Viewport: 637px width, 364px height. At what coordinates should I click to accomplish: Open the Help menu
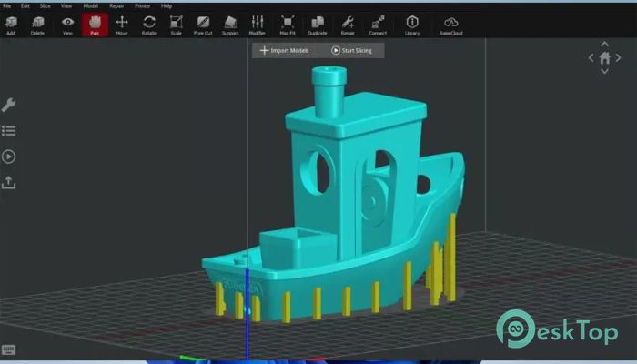[x=167, y=6]
